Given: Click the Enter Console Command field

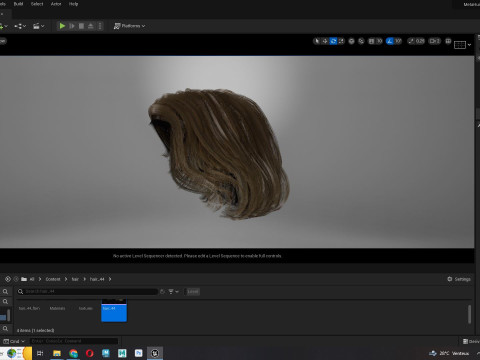Looking at the screenshot, I should [74, 341].
